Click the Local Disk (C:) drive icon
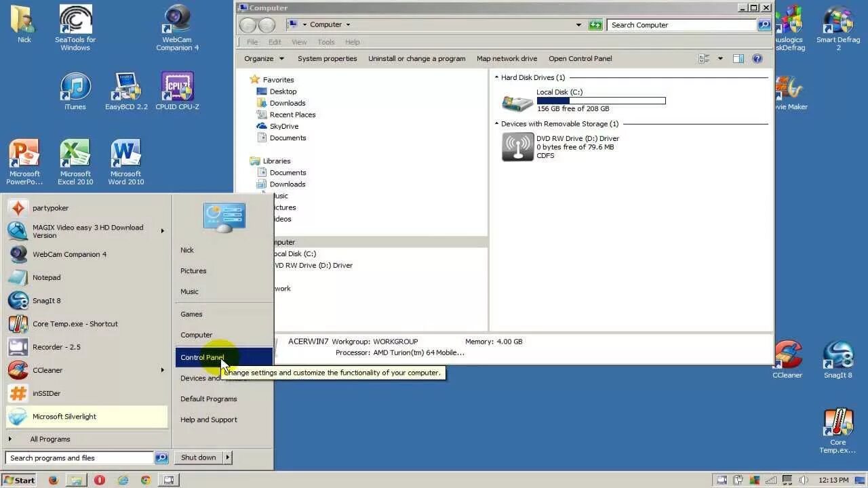 point(517,102)
